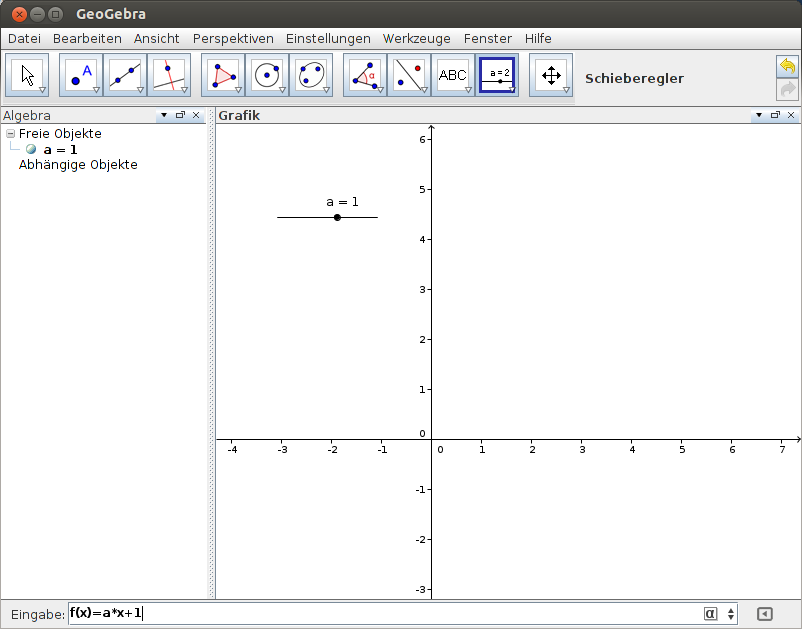Open the α symbol dropdown next to Eingabe

pyautogui.click(x=710, y=614)
